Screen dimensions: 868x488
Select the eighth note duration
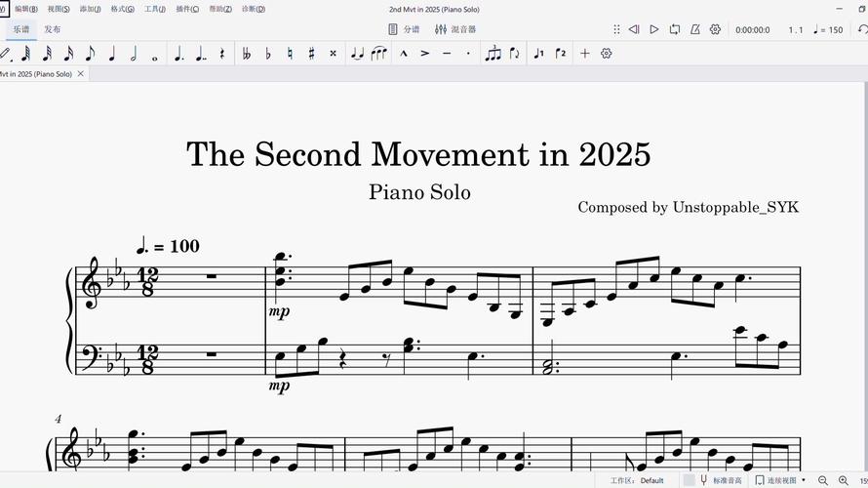coord(91,54)
